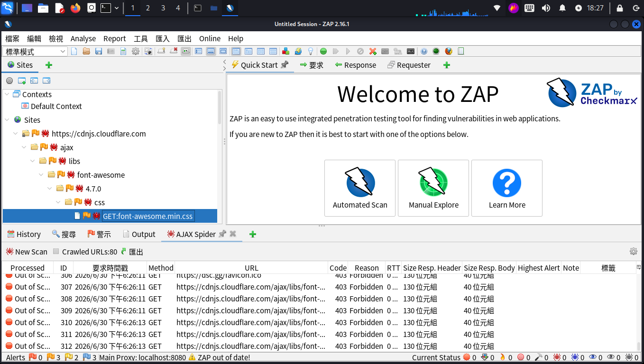Image resolution: width=644 pixels, height=364 pixels.
Task: Collapse the font-awesome folder node
Action: pos(41,175)
